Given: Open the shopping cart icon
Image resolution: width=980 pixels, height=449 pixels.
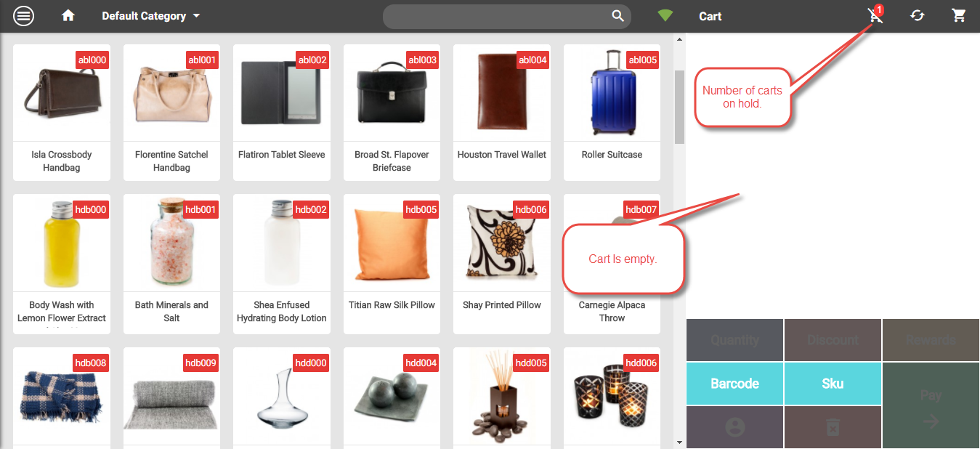Looking at the screenshot, I should tap(959, 15).
